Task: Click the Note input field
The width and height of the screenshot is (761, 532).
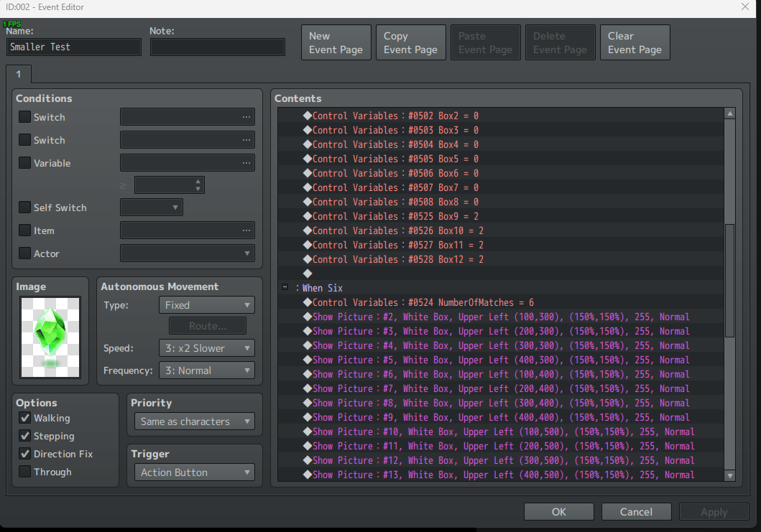Action: coord(218,47)
